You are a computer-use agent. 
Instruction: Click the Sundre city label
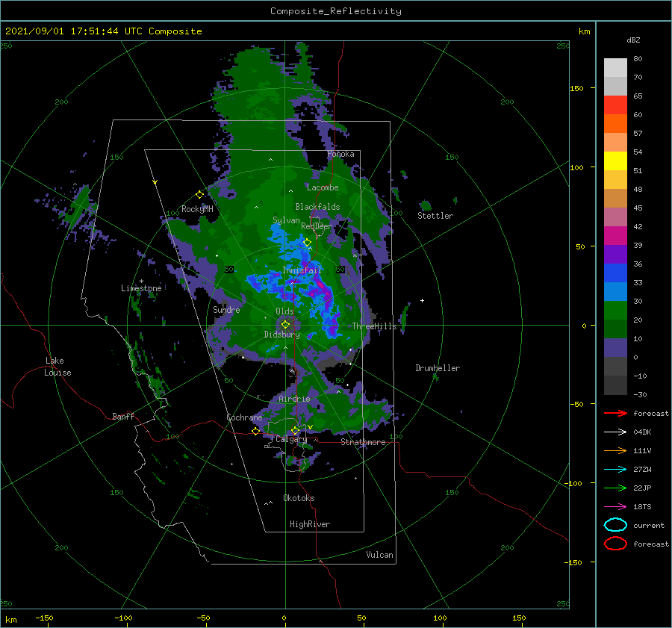226,309
